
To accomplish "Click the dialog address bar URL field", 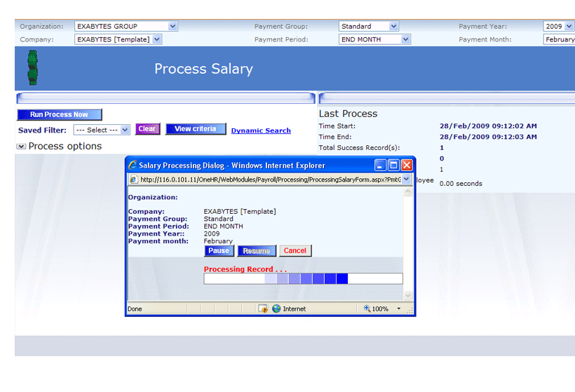I will (270, 180).
